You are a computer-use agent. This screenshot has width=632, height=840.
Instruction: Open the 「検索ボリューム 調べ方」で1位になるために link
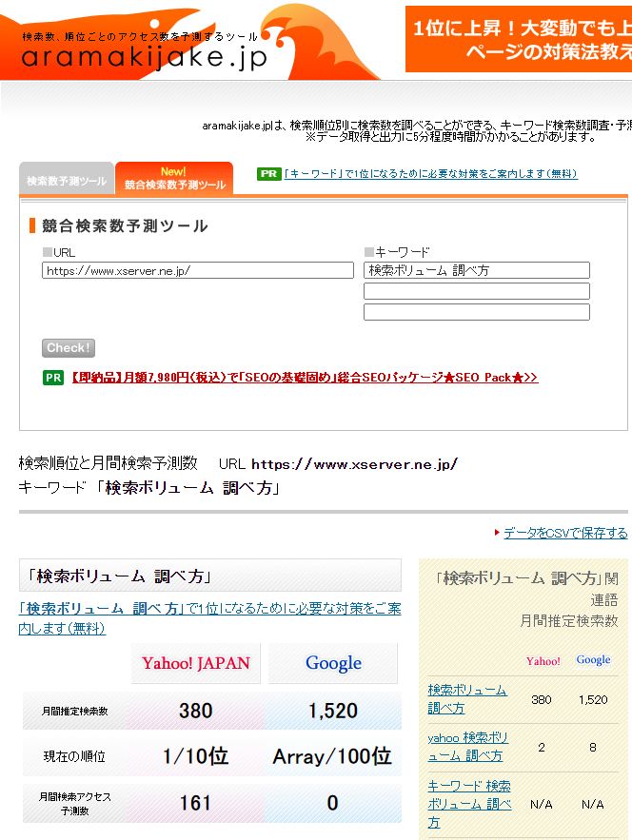tap(209, 618)
